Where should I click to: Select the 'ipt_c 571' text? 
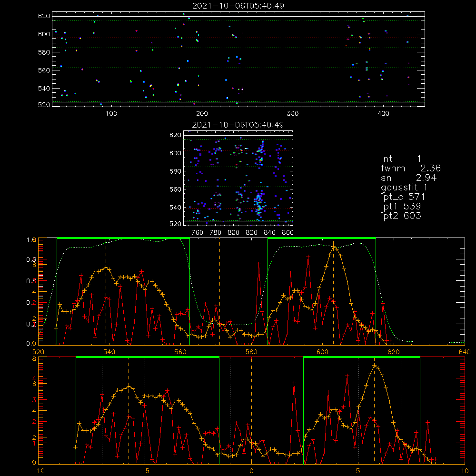pos(403,197)
